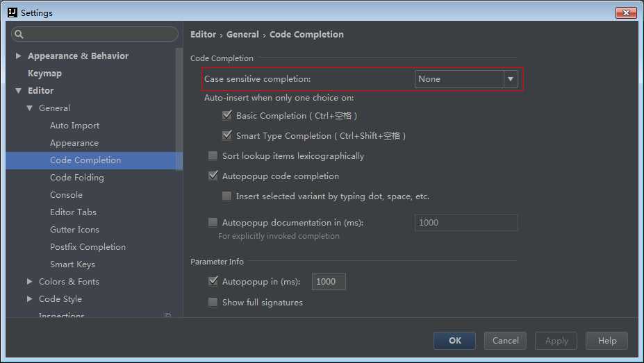
Task: Select Code Completion tree item
Action: [85, 160]
